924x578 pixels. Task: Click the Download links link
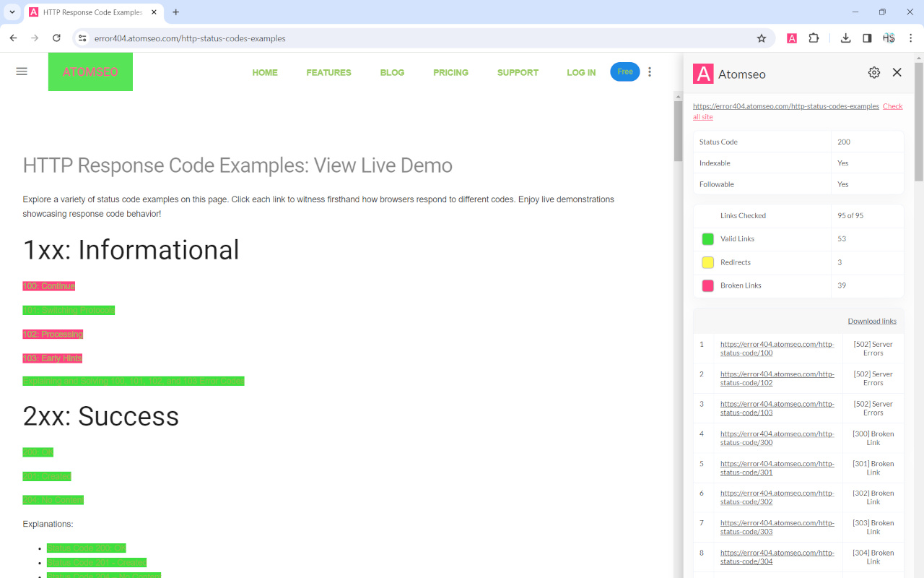click(x=872, y=321)
